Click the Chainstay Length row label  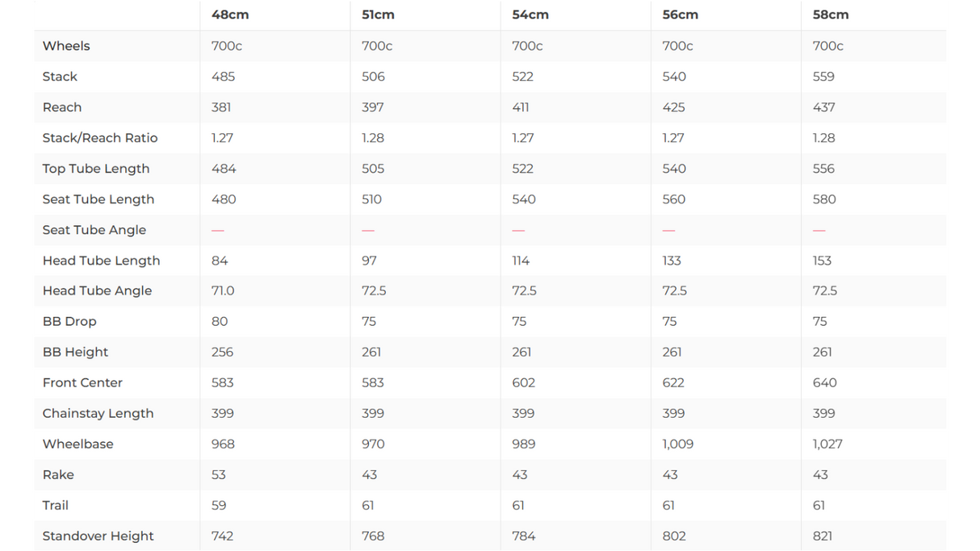(98, 413)
